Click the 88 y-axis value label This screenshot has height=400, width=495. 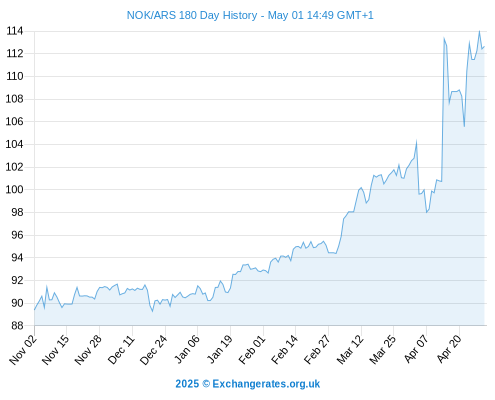coord(17,325)
